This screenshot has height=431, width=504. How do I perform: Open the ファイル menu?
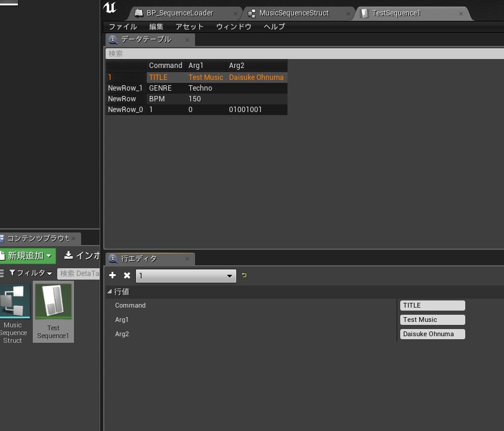(x=123, y=27)
